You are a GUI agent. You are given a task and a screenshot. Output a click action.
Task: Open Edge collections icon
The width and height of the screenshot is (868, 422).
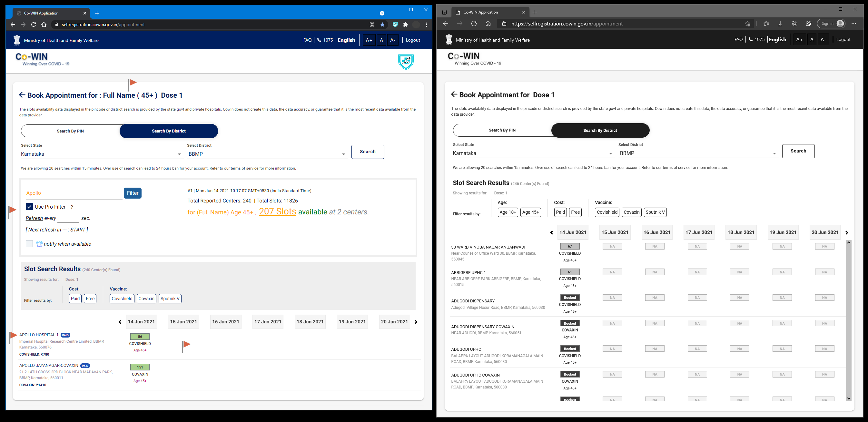coord(794,24)
